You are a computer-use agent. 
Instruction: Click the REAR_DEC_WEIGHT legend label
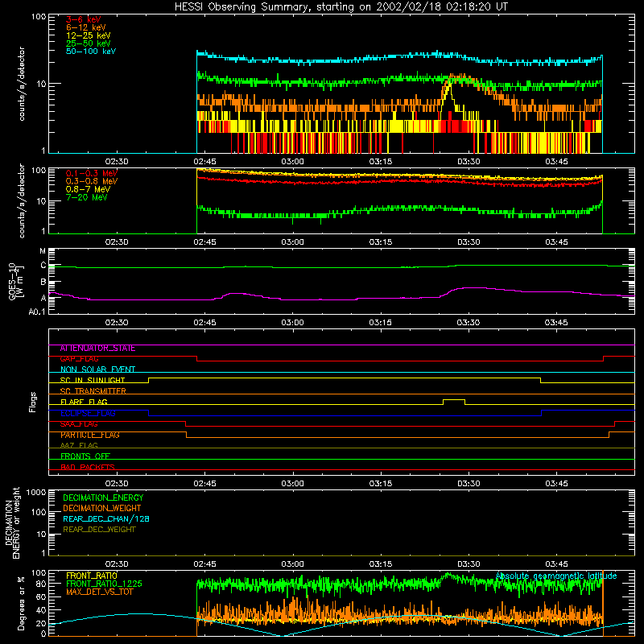tap(99, 530)
